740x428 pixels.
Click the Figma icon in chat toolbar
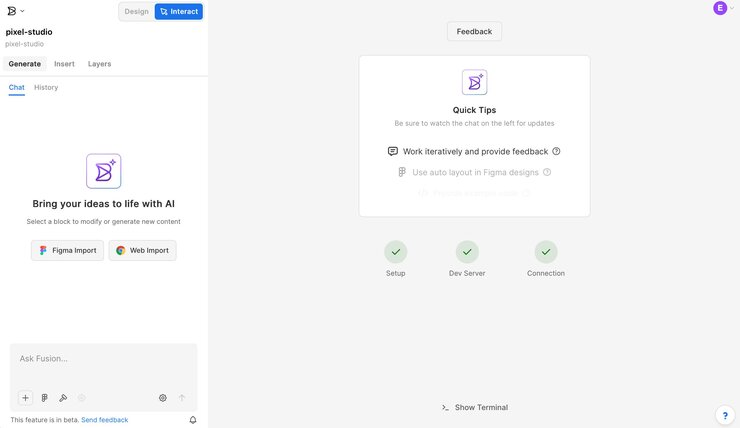coord(44,398)
